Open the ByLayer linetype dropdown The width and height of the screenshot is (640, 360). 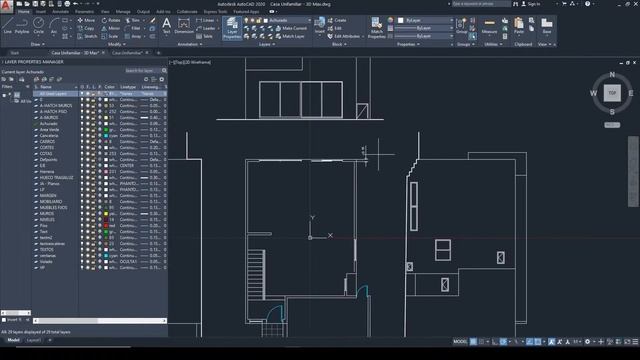click(x=424, y=36)
